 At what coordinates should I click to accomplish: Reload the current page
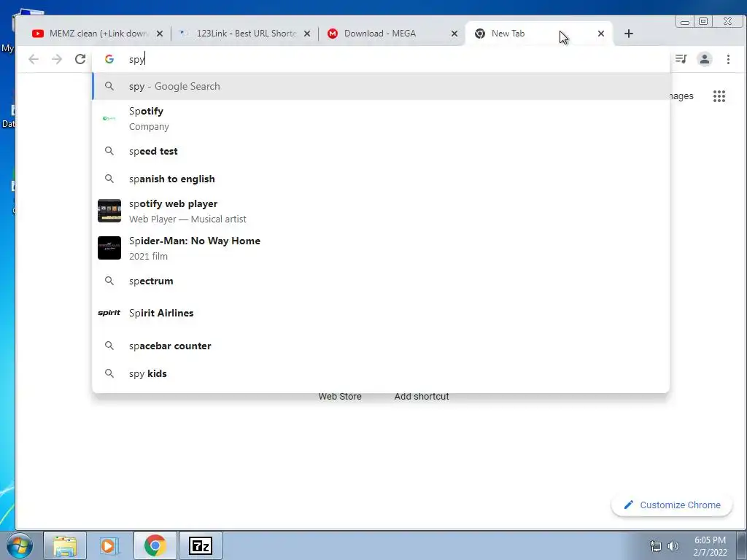point(80,59)
